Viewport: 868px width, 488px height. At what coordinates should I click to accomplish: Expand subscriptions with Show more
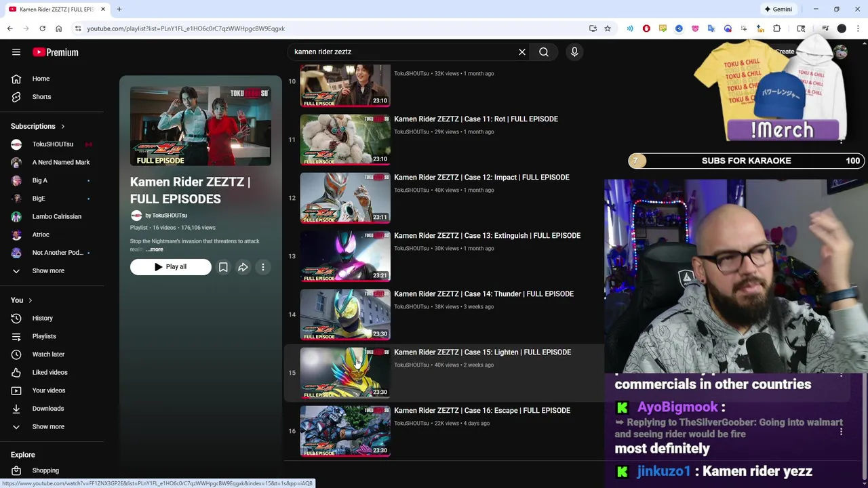(48, 270)
